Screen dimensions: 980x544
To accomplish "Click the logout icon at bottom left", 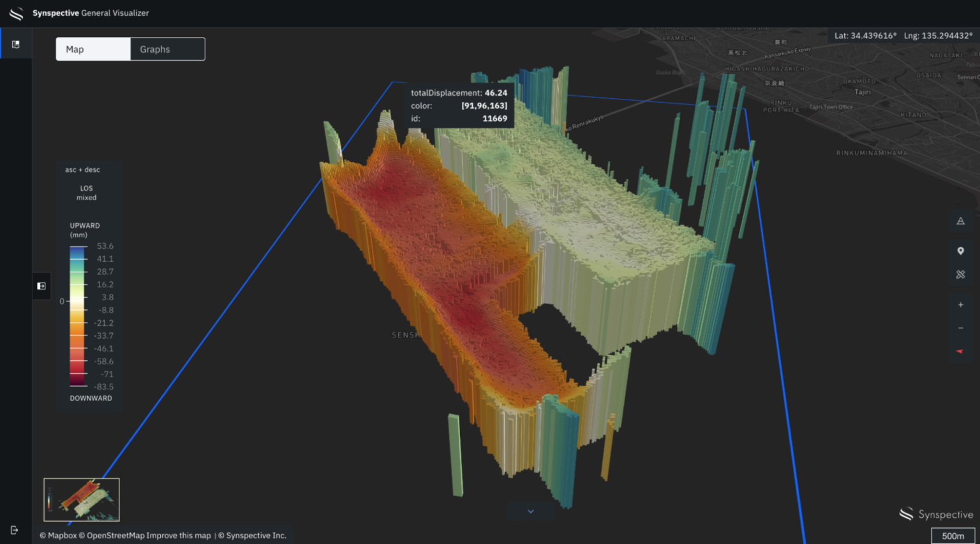I will coord(15,530).
